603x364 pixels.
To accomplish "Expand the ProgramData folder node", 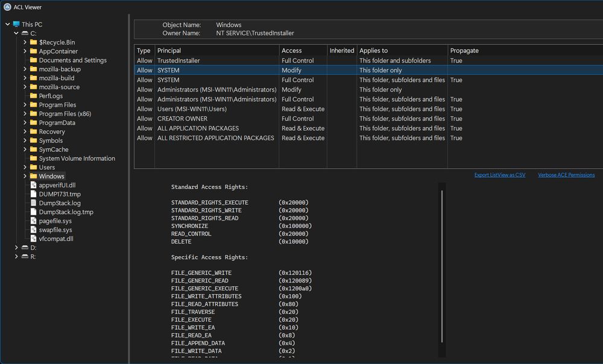I will coord(25,122).
